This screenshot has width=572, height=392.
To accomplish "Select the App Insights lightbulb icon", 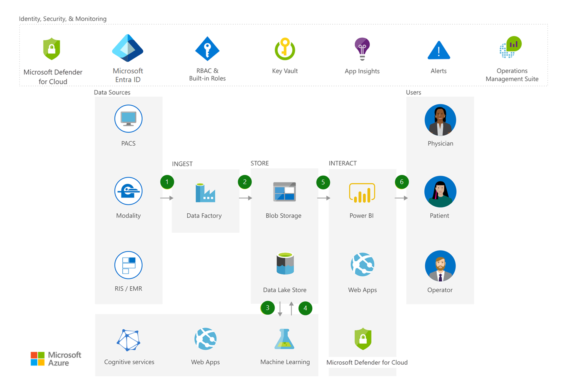I will tap(362, 49).
